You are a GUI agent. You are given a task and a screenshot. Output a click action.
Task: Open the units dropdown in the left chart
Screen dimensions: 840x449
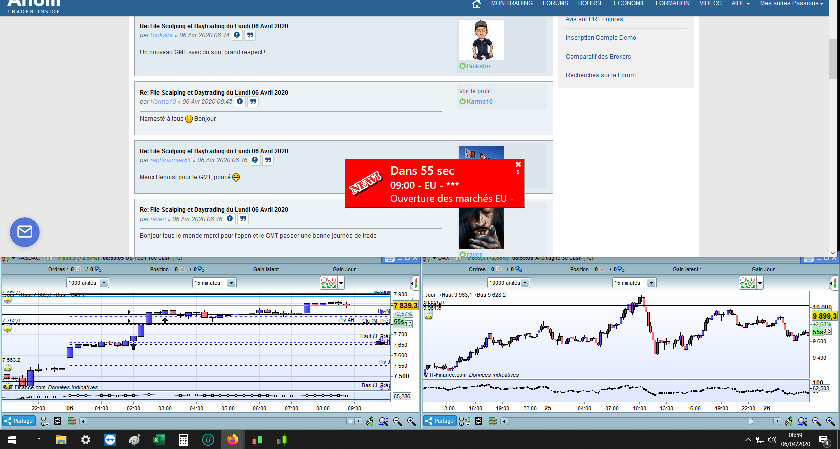(87, 283)
